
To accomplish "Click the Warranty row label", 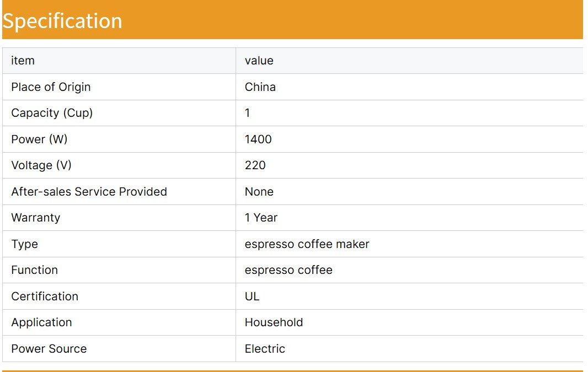I will pyautogui.click(x=35, y=218).
